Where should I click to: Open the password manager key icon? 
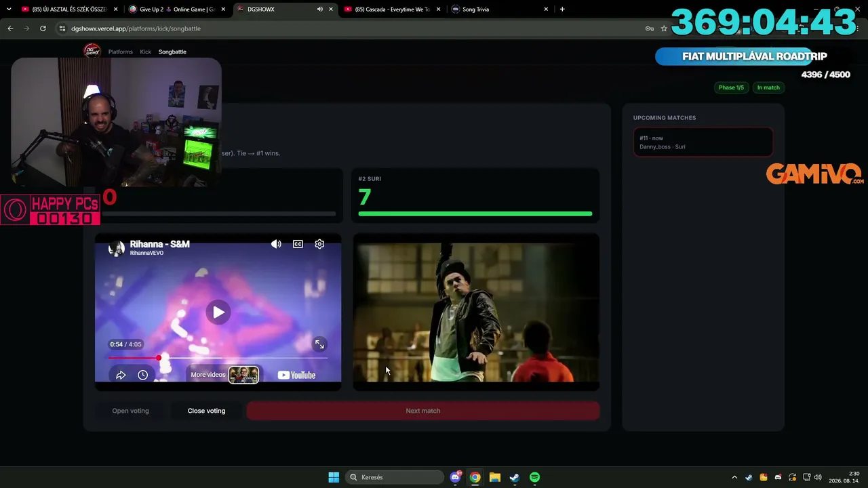click(x=649, y=28)
